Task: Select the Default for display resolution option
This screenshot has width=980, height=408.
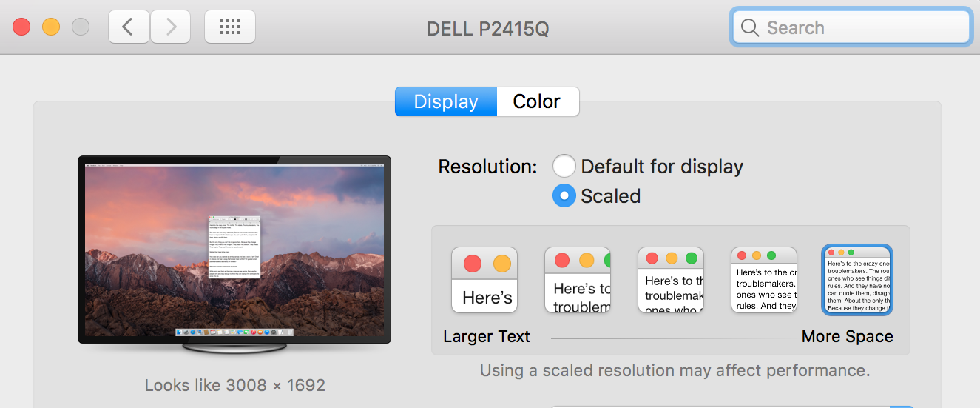Action: click(x=564, y=167)
